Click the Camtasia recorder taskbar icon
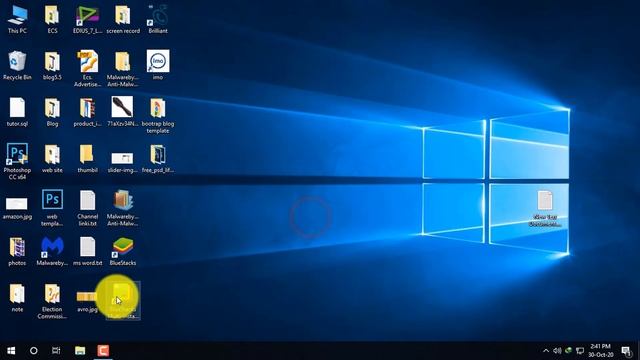Image resolution: width=640 pixels, height=360 pixels. pos(103,351)
